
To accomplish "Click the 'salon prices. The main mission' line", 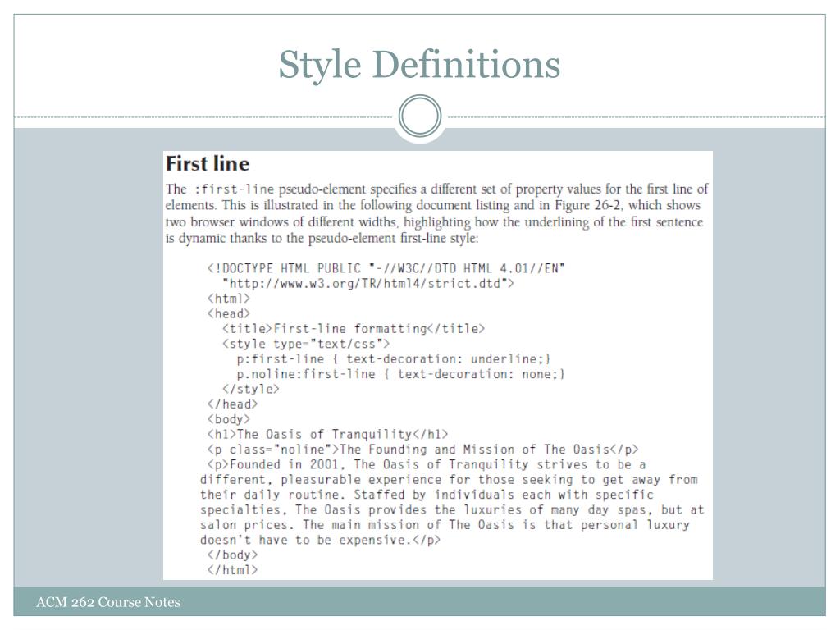I will pyautogui.click(x=445, y=524).
